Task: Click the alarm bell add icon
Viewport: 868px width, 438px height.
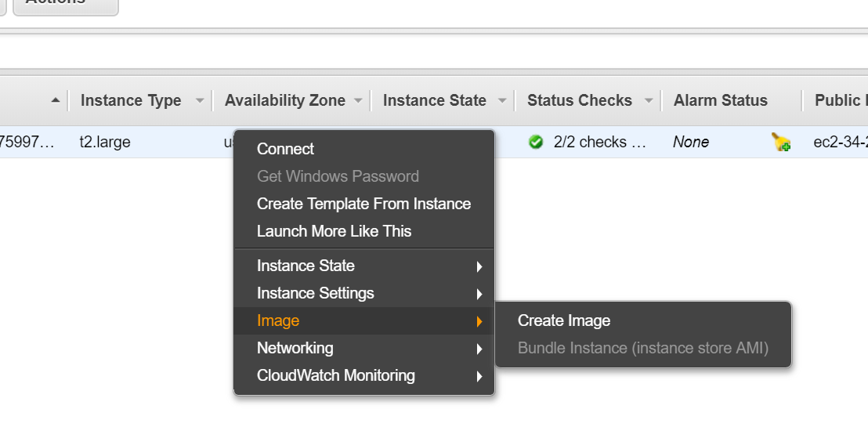Action: point(781,143)
